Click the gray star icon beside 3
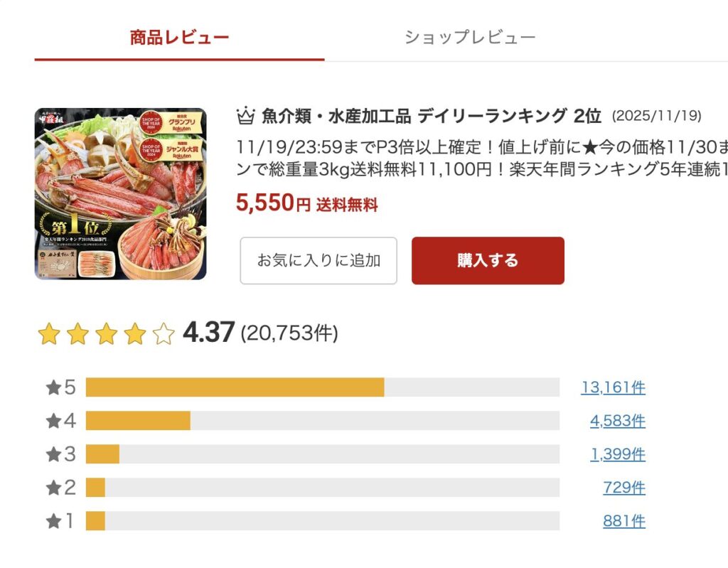Viewport: 728px width, 568px height. pos(53,454)
